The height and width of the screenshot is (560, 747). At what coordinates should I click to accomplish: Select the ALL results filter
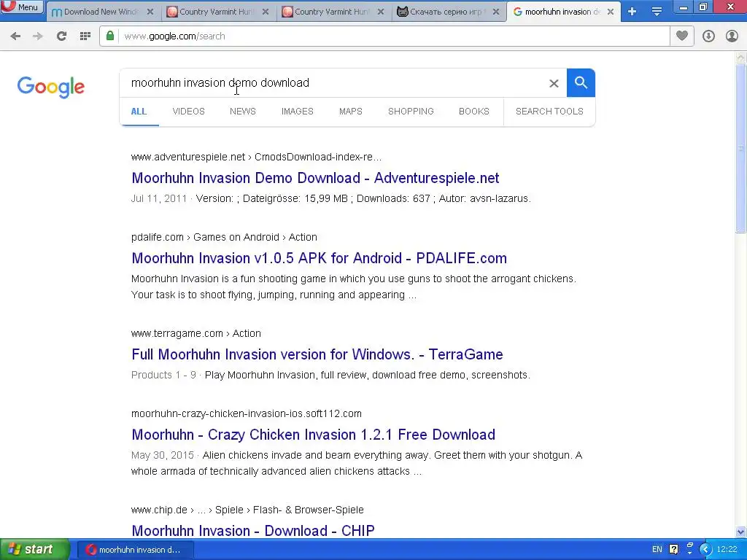pos(139,112)
